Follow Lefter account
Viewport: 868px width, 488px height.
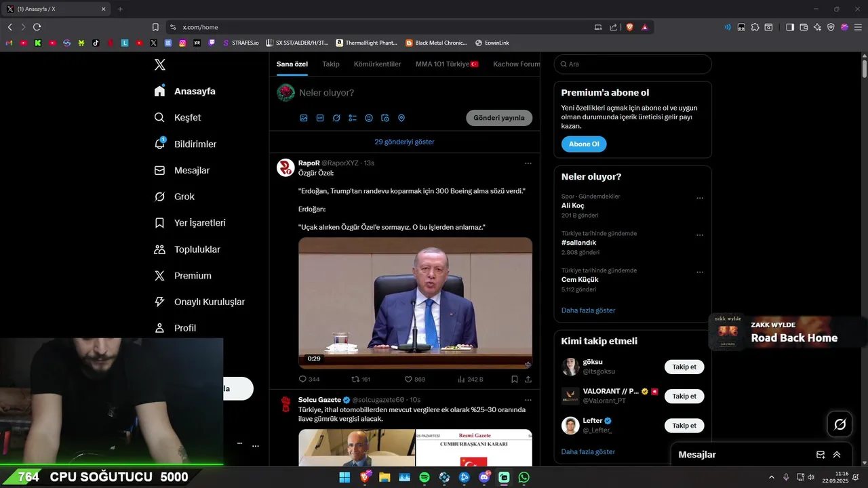pyautogui.click(x=684, y=426)
